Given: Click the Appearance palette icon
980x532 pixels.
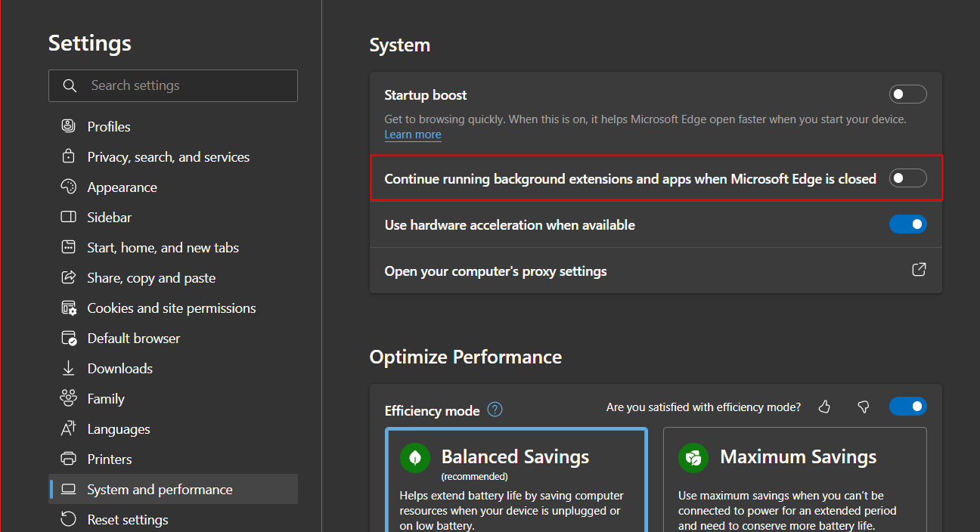Looking at the screenshot, I should 69,187.
